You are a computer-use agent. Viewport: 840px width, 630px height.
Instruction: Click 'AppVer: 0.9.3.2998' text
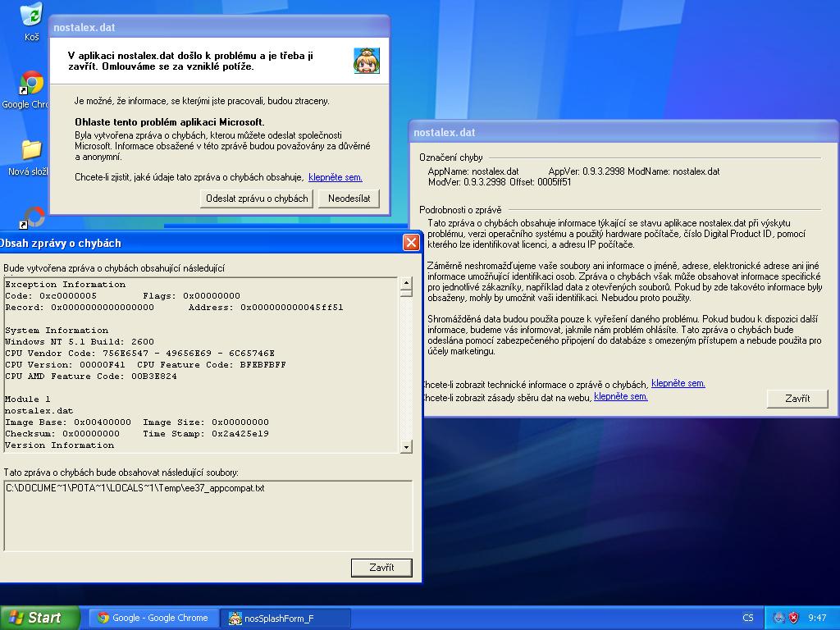(x=587, y=172)
